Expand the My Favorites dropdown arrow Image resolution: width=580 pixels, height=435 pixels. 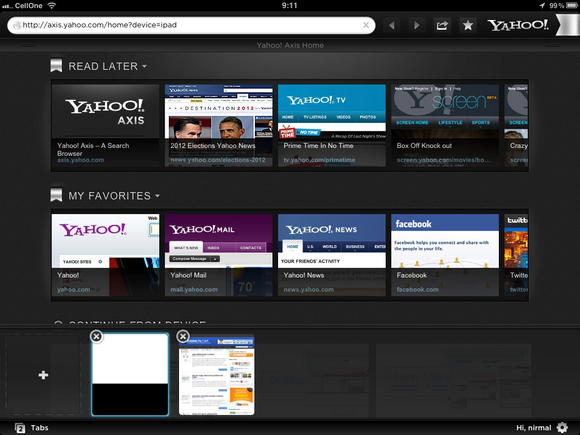coord(158,195)
